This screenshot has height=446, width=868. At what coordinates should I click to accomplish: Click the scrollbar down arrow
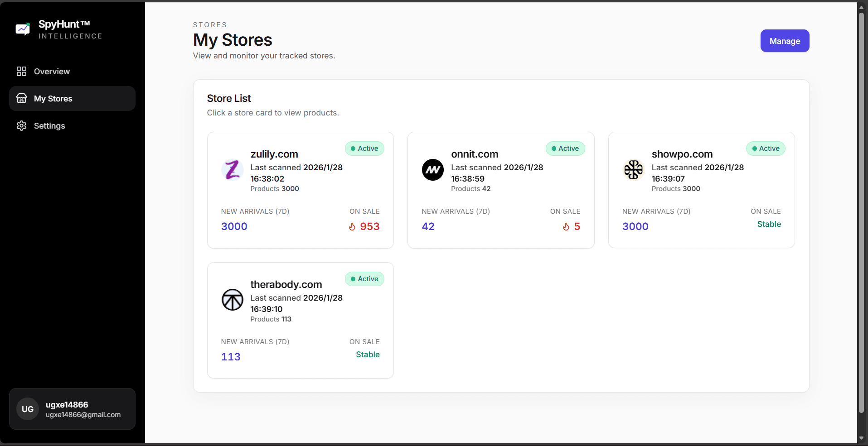tap(861, 438)
